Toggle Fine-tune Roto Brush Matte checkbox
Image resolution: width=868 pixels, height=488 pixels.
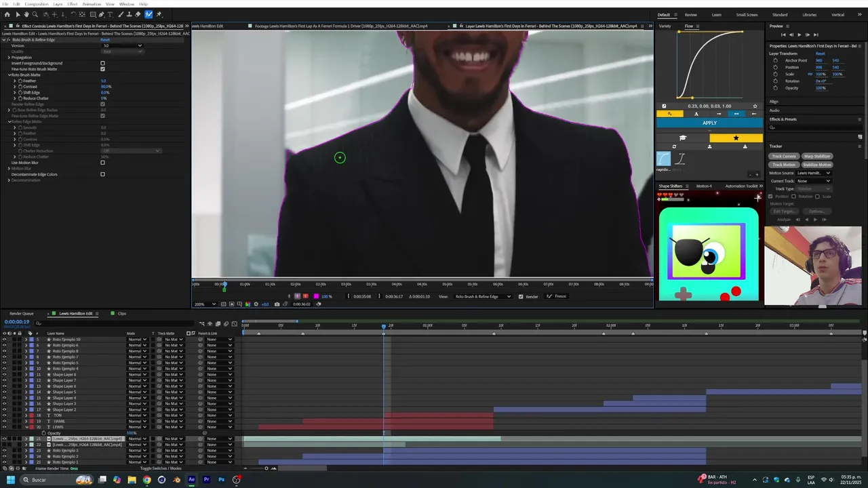102,69
